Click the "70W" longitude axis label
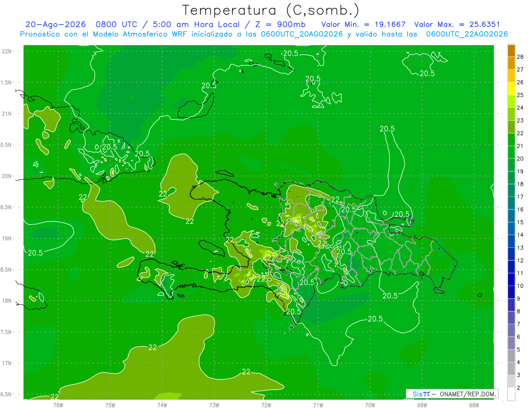 click(370, 405)
